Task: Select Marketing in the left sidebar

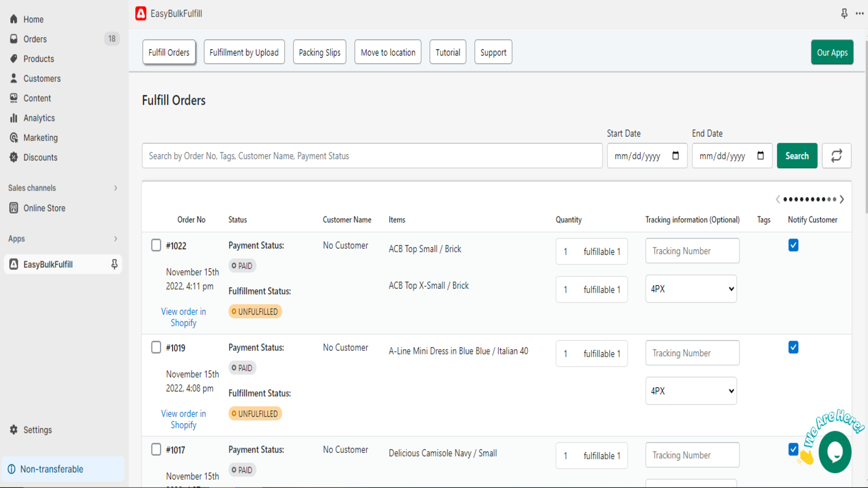Action: coord(40,138)
